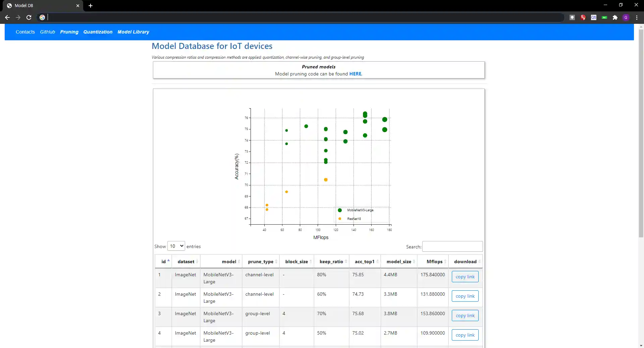This screenshot has height=348, width=644.
Task: Click the purple profile avatar icon
Action: click(x=626, y=17)
